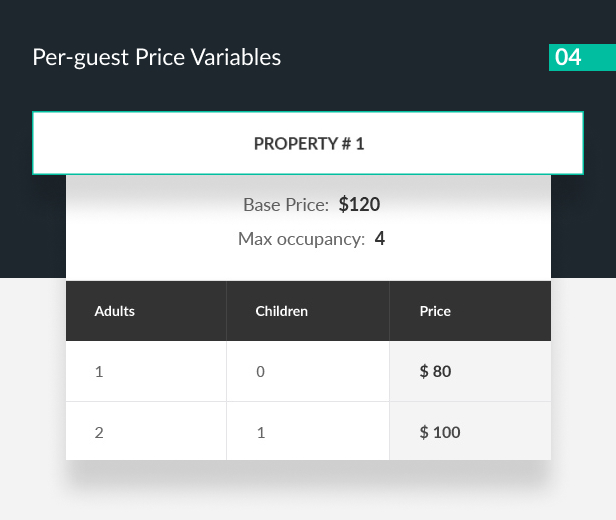The width and height of the screenshot is (616, 520).
Task: Click the number 1 in the property title
Action: pos(360,144)
